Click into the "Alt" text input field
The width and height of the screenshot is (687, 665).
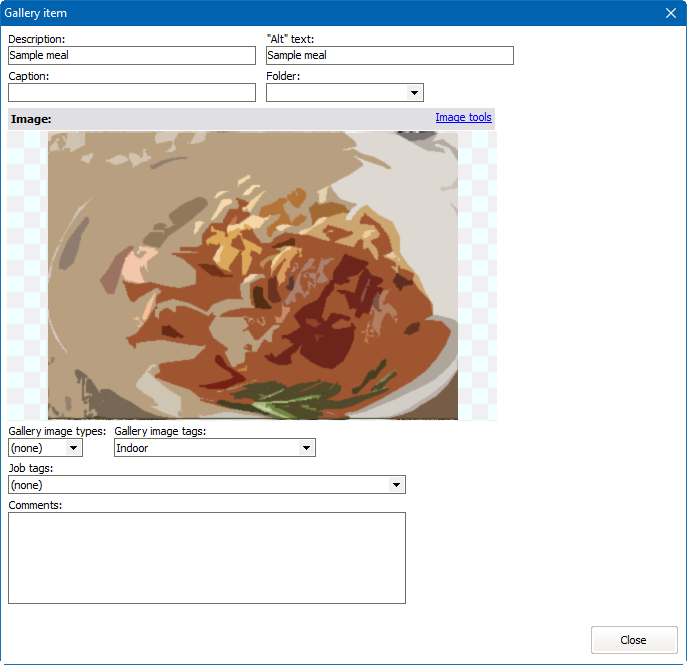389,56
